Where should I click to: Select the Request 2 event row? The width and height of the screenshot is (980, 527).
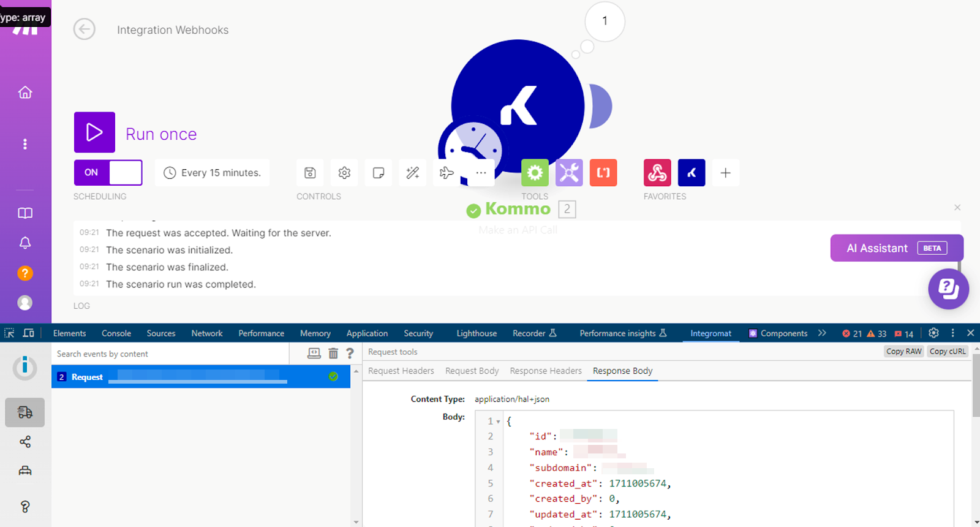pyautogui.click(x=200, y=377)
